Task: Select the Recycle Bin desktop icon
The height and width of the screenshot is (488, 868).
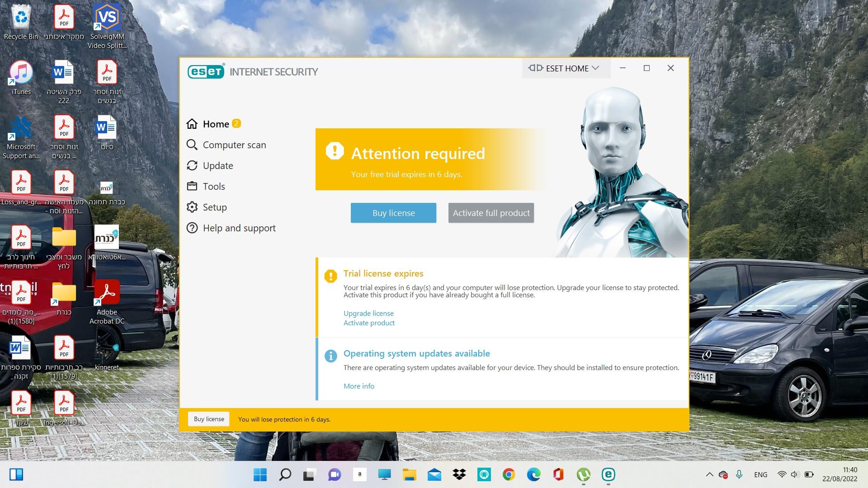Action: tap(21, 23)
